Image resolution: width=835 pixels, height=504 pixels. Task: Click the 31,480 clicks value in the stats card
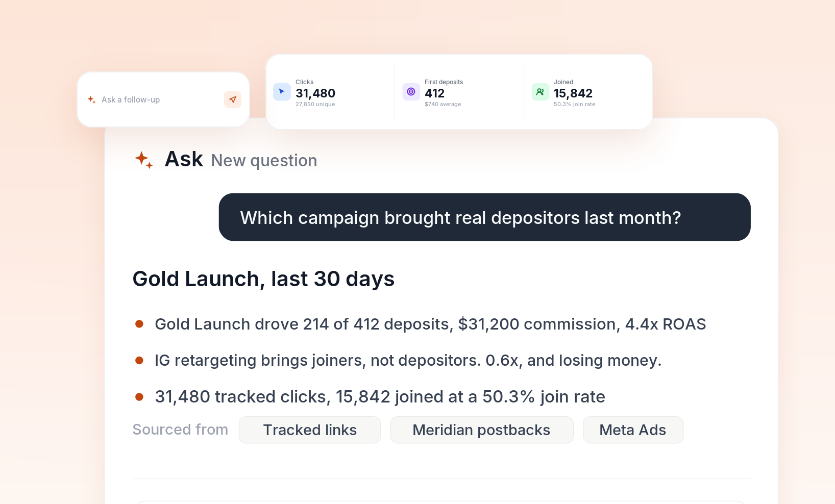pyautogui.click(x=315, y=93)
